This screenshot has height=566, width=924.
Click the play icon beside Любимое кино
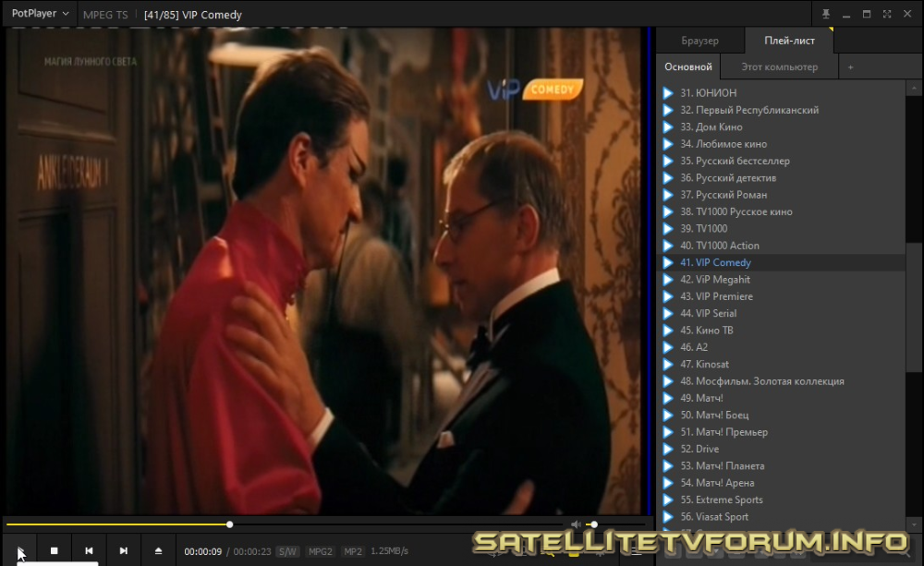coord(668,144)
